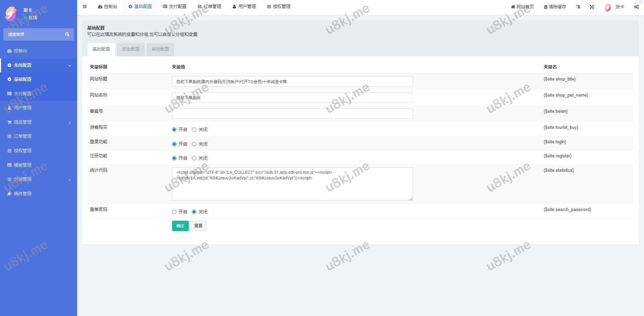Click the hamburger menu toggle icon
644x316 pixels.
pyautogui.click(x=85, y=7)
